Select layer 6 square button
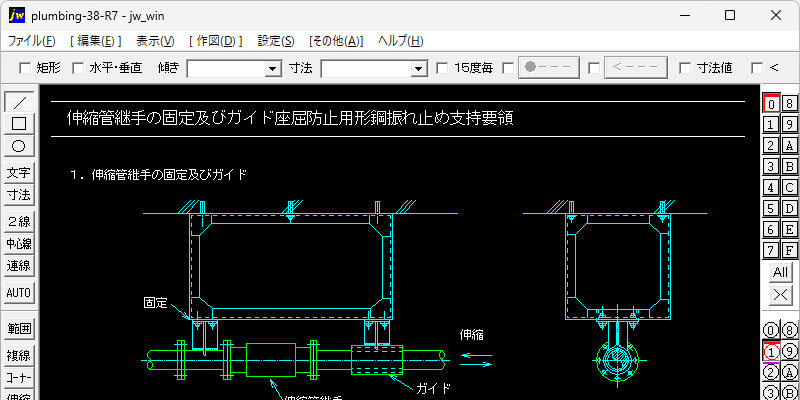This screenshot has width=800, height=400. 771,229
